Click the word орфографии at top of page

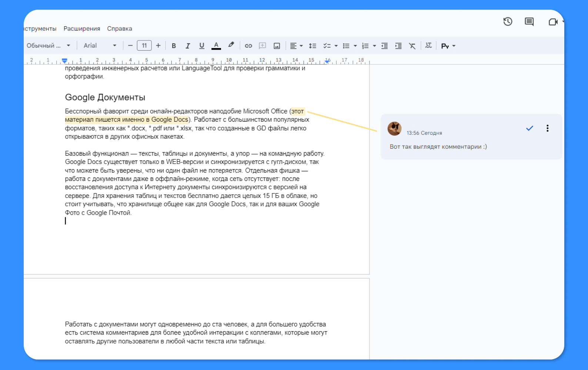tap(84, 77)
